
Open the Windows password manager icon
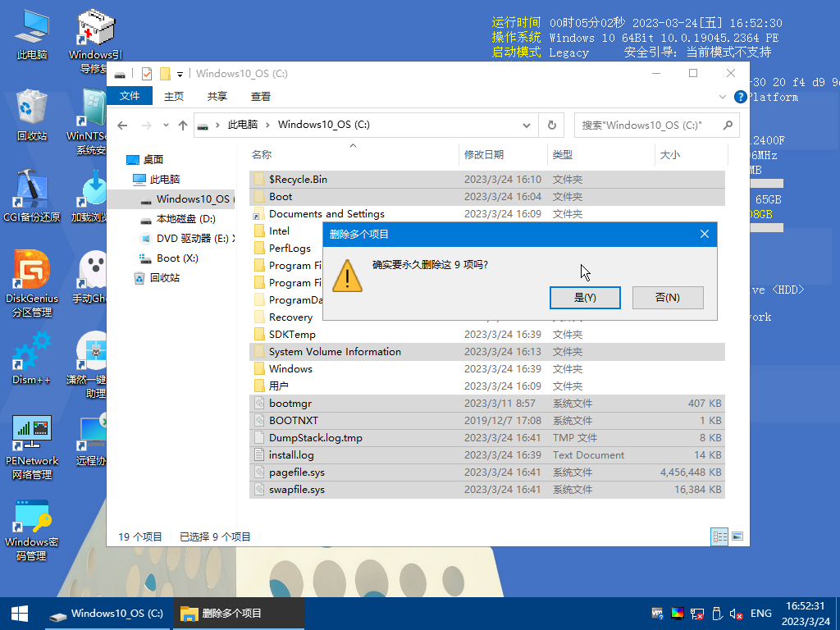pyautogui.click(x=33, y=517)
